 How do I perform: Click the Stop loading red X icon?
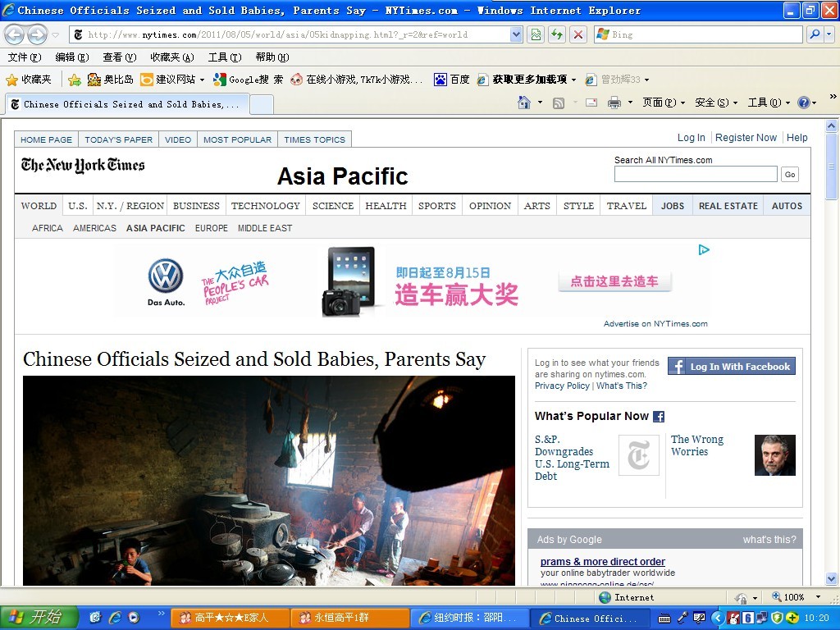click(578, 34)
